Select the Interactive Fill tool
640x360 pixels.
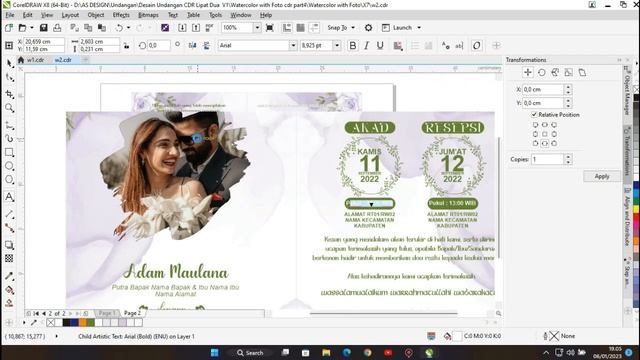click(10, 290)
